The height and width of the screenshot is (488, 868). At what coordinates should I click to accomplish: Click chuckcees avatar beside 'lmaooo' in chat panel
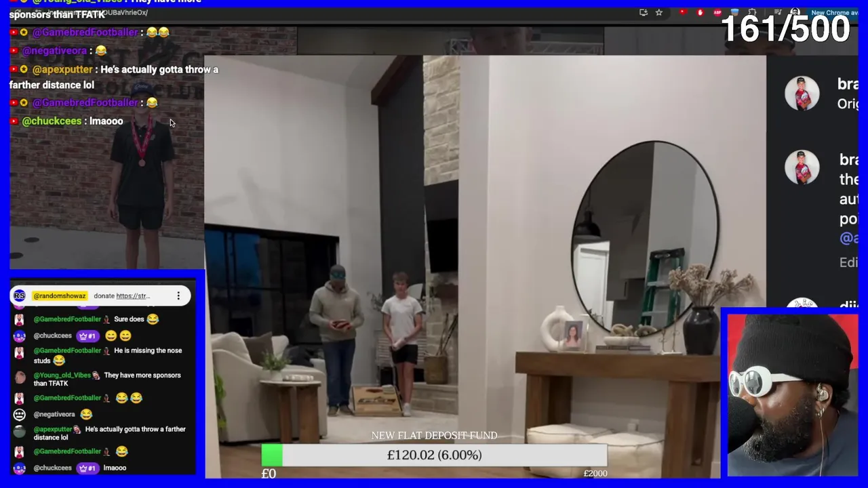(x=19, y=468)
